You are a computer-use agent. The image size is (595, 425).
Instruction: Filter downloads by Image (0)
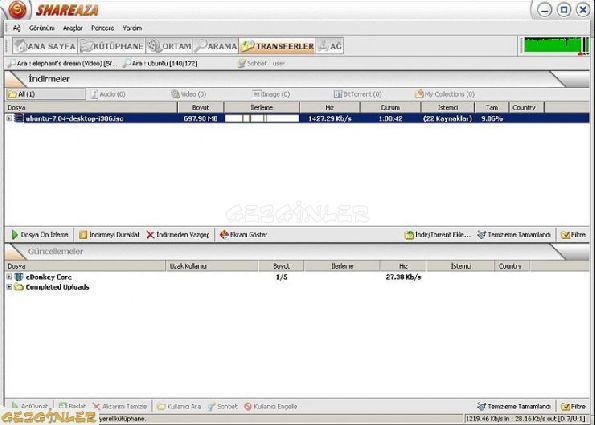(271, 94)
